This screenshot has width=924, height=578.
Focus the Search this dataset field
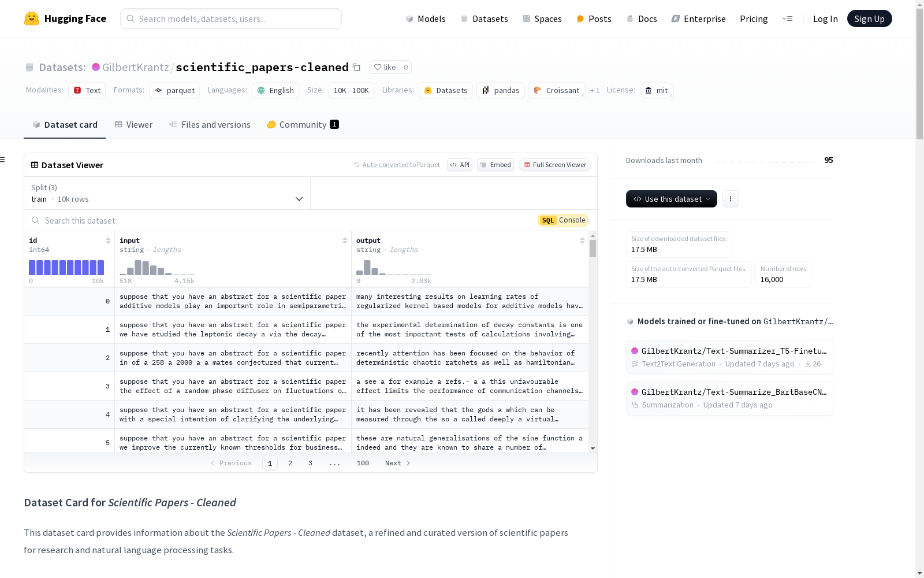pos(283,220)
